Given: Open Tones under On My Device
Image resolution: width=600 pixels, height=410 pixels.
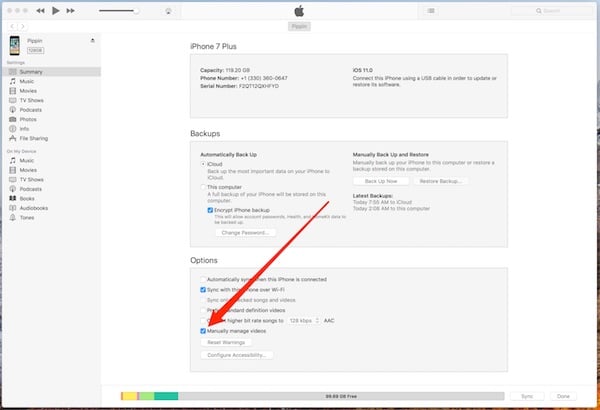Looking at the screenshot, I should coord(51,217).
